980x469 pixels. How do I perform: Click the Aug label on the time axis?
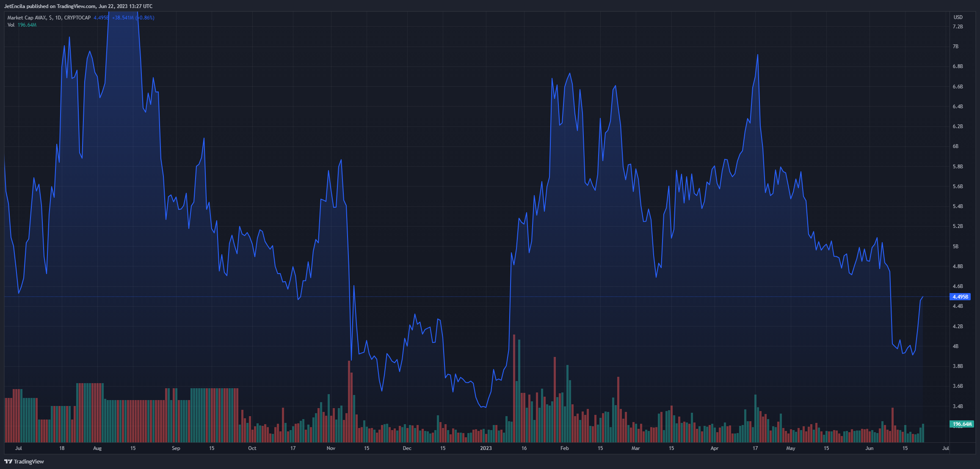[x=97, y=448]
